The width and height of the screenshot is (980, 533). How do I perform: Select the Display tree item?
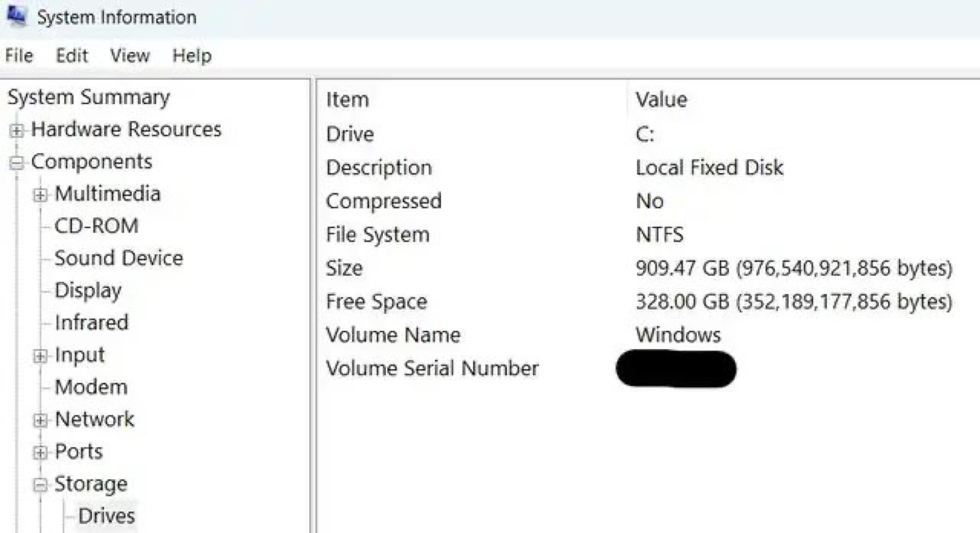(88, 291)
